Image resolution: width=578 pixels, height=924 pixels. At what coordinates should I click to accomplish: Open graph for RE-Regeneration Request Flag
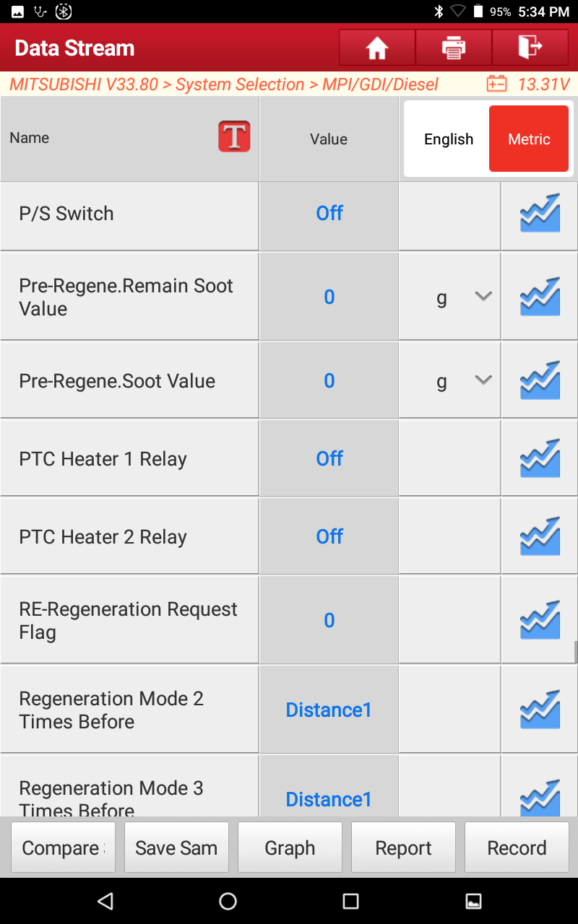(540, 620)
